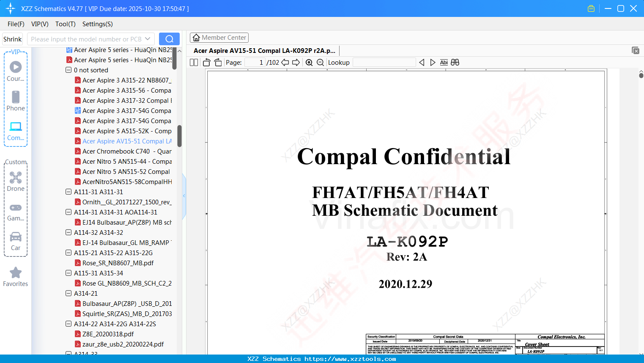The width and height of the screenshot is (644, 363).
Task: Click the VIP gift icon in title bar
Action: click(591, 8)
